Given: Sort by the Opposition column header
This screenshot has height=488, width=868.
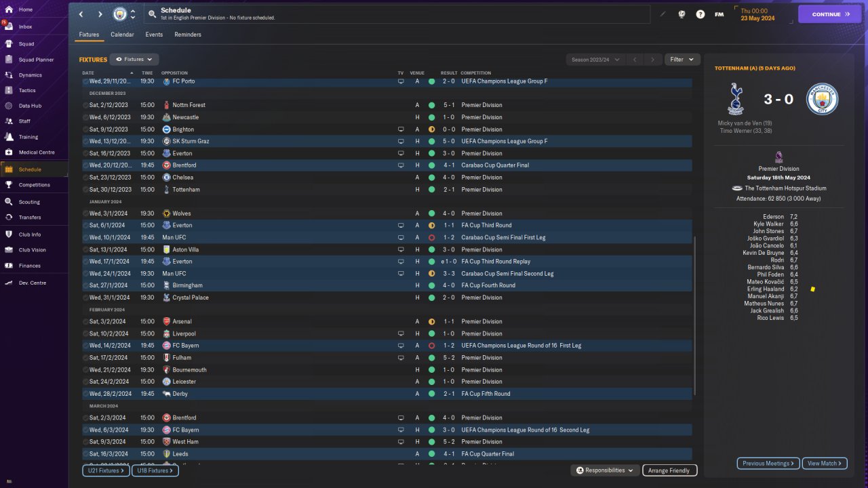Looking at the screenshot, I should (x=174, y=73).
